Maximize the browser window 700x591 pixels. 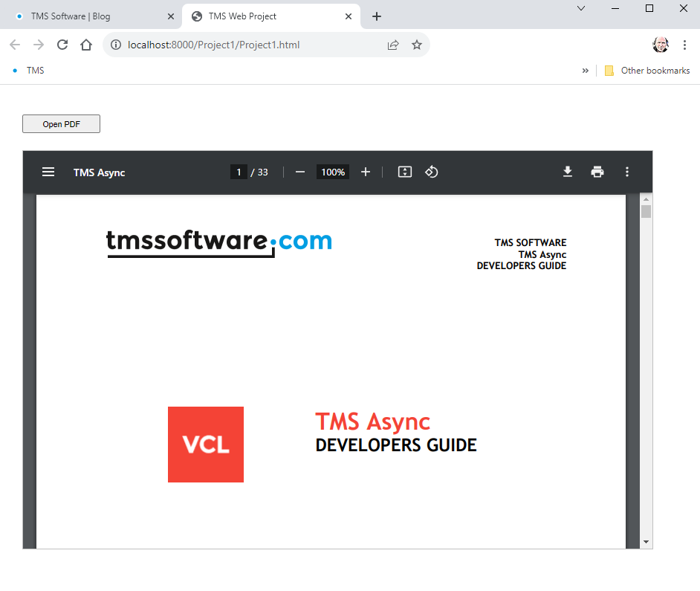click(x=649, y=8)
